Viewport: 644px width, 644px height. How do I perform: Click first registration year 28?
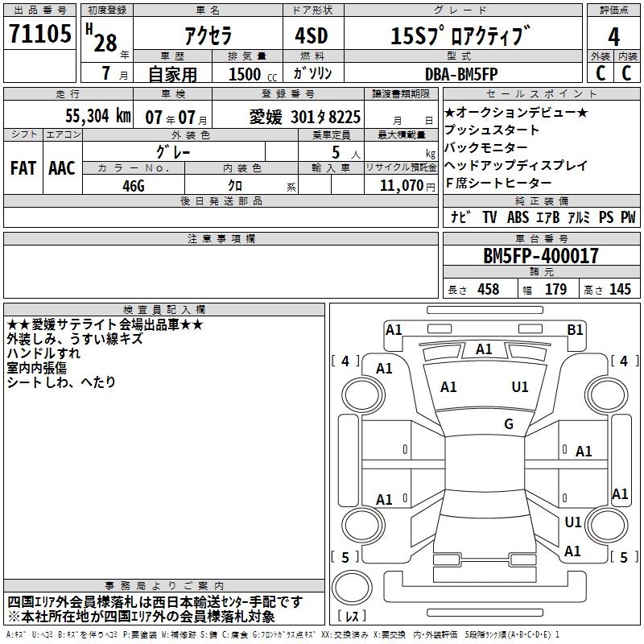coord(105,43)
